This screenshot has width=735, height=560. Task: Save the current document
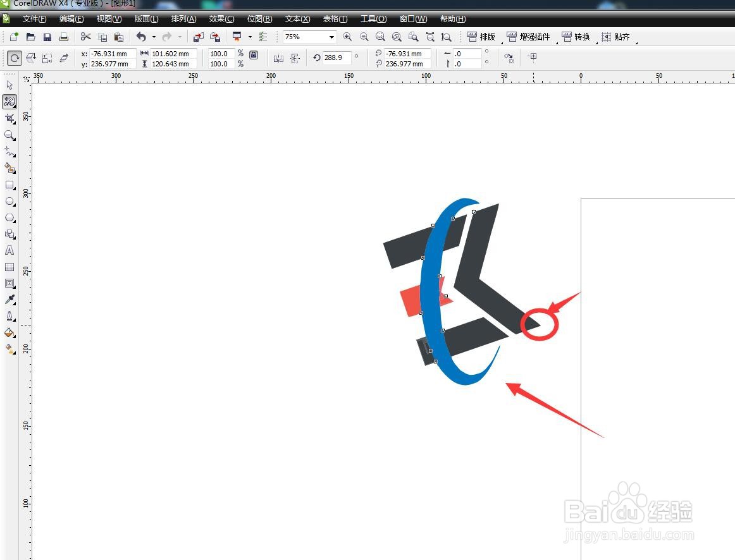[47, 37]
